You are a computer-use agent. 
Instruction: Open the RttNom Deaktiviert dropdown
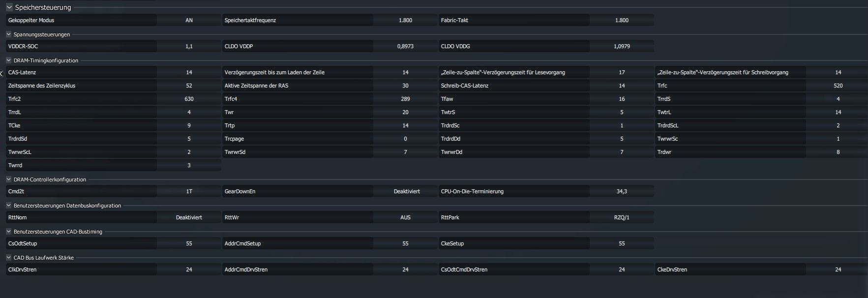click(189, 217)
